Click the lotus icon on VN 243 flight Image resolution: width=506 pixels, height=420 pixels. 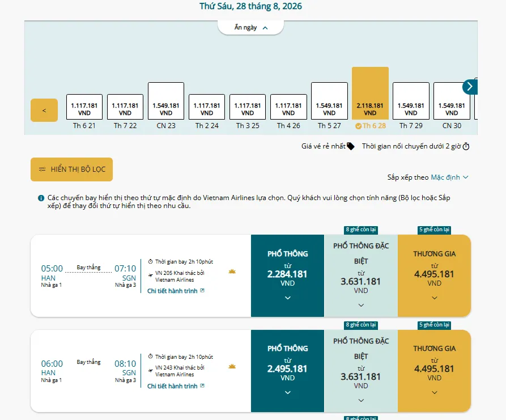(x=232, y=366)
